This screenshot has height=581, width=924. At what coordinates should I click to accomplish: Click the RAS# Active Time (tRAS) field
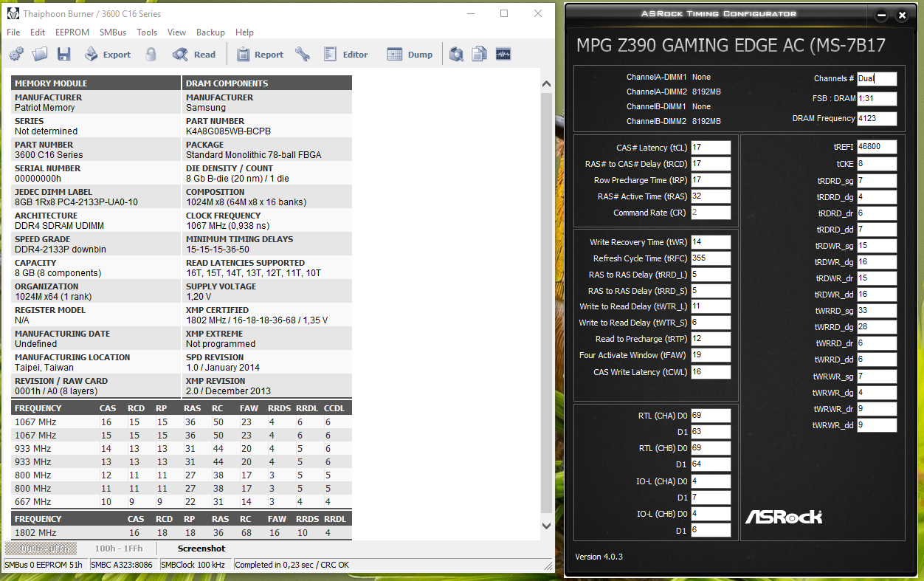click(x=711, y=196)
